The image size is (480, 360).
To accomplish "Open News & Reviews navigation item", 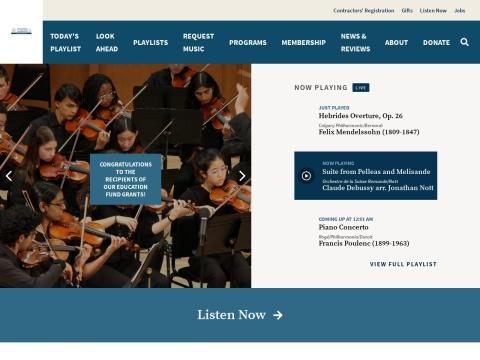I will [x=355, y=42].
